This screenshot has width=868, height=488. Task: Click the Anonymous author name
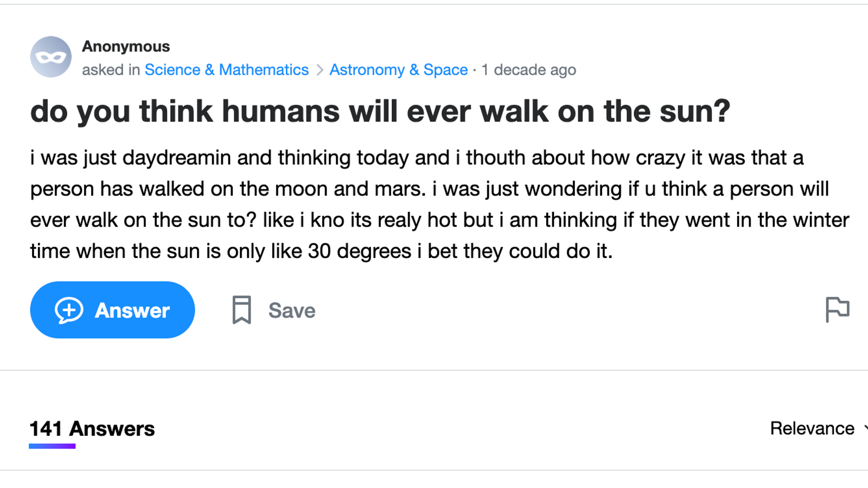pos(126,47)
